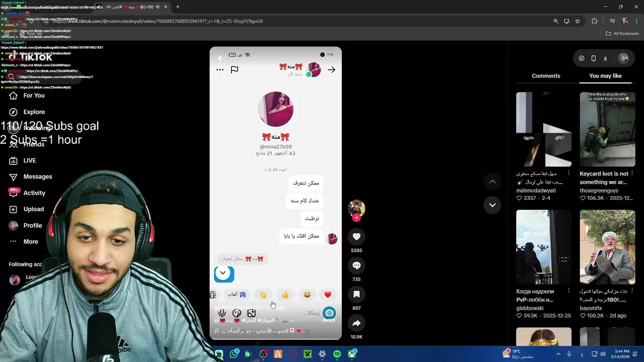
Task: Open Xbox app from the taskbar
Action: pos(352,354)
